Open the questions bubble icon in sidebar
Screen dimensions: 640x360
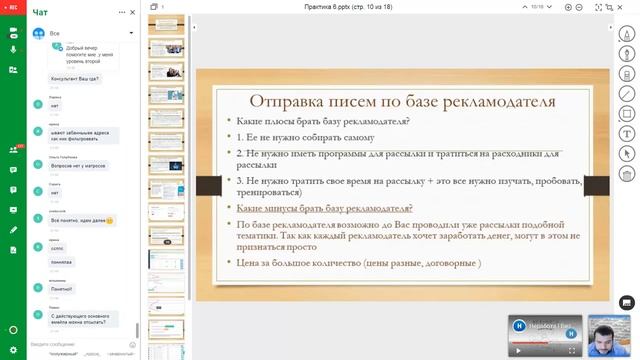[13, 190]
